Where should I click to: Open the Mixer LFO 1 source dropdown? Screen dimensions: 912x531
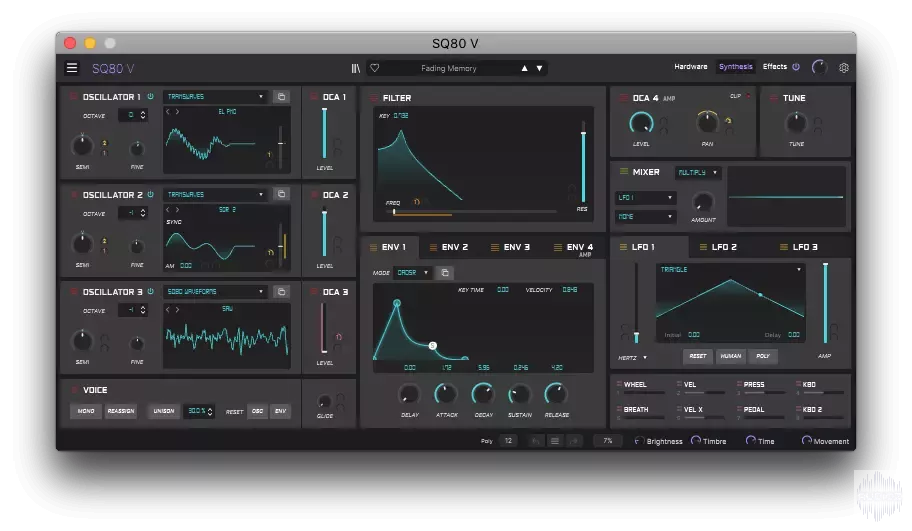click(645, 198)
